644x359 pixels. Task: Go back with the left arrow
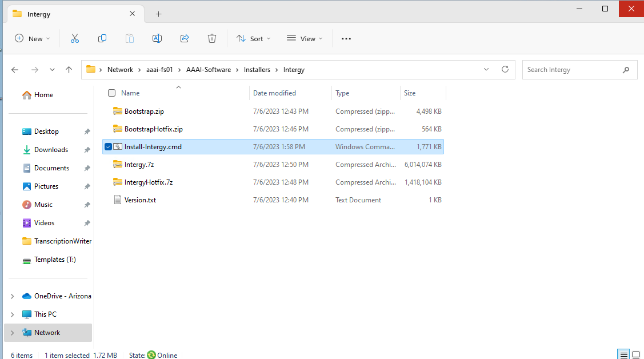coord(15,70)
